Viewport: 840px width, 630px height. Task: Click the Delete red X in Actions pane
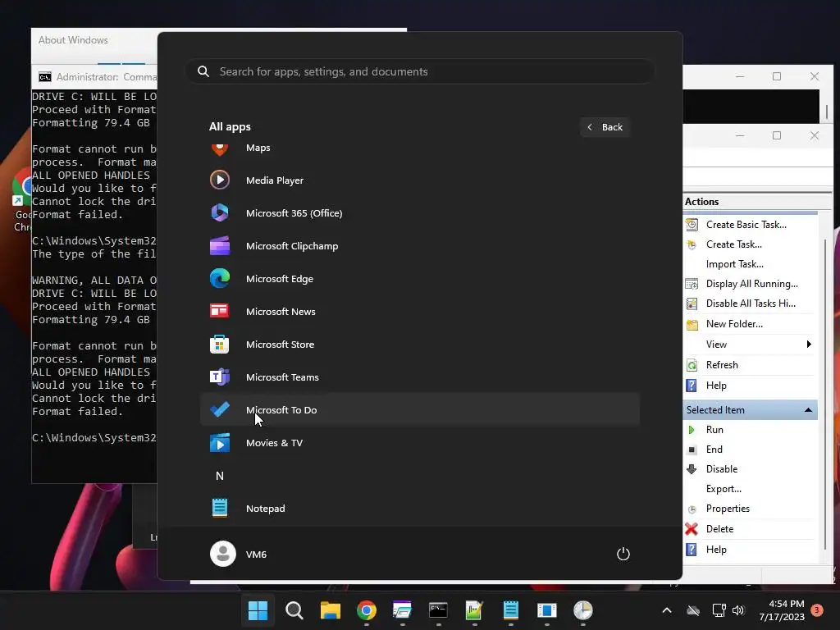(692, 529)
